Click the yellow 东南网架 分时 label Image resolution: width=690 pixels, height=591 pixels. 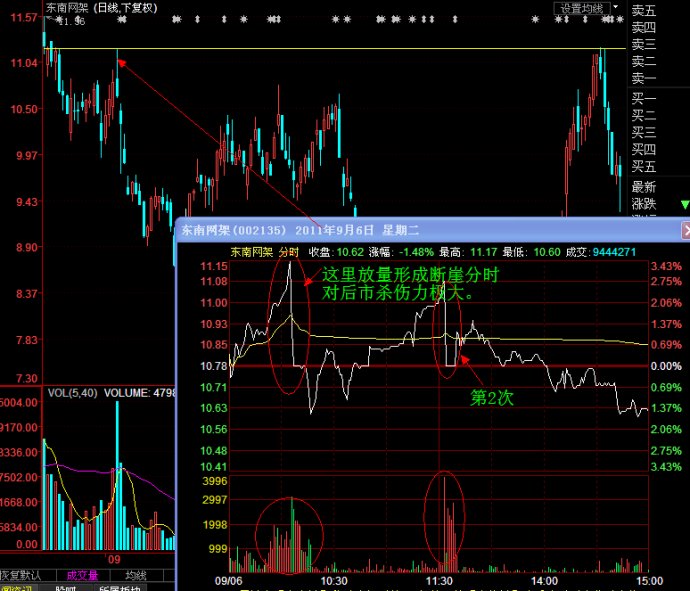(264, 252)
